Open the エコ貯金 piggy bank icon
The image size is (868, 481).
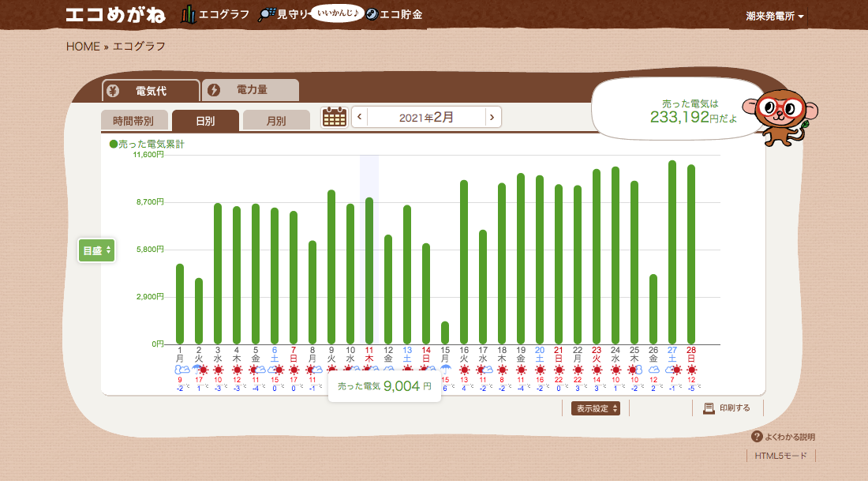coord(371,14)
